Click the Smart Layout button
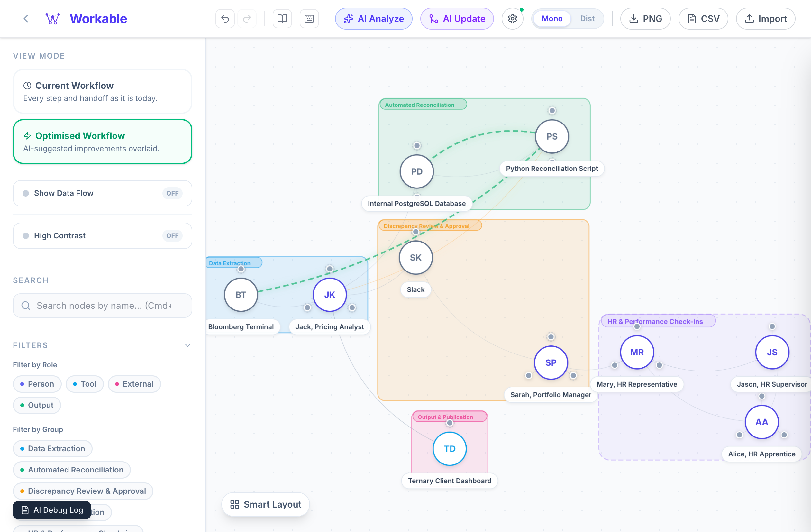This screenshot has width=811, height=532. click(265, 504)
